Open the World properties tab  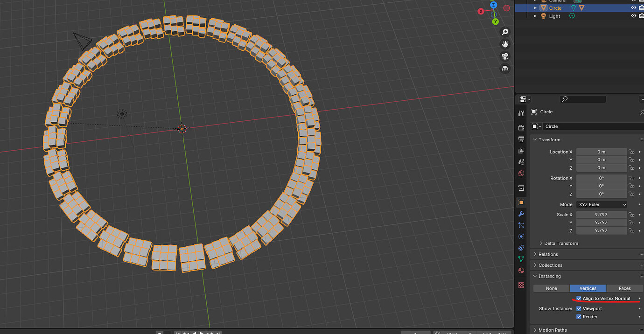click(521, 174)
